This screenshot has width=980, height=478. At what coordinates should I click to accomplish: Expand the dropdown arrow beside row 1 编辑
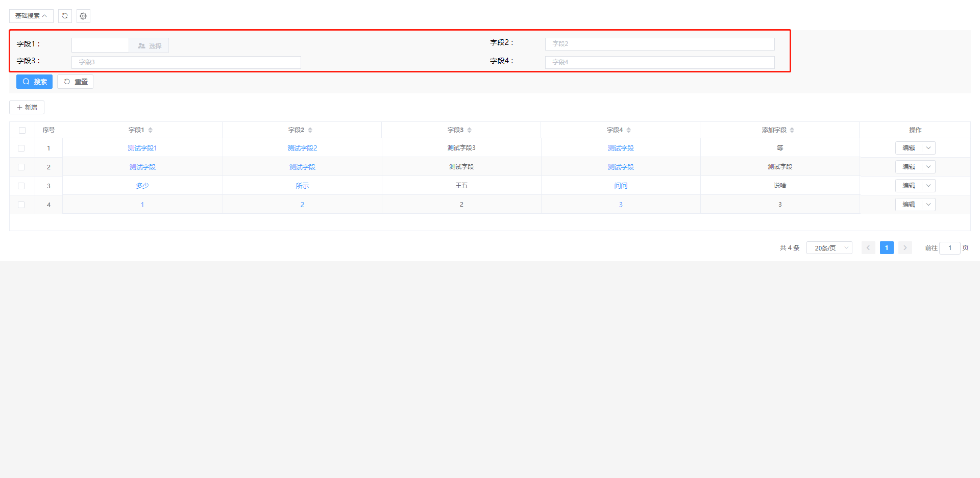pyautogui.click(x=928, y=148)
